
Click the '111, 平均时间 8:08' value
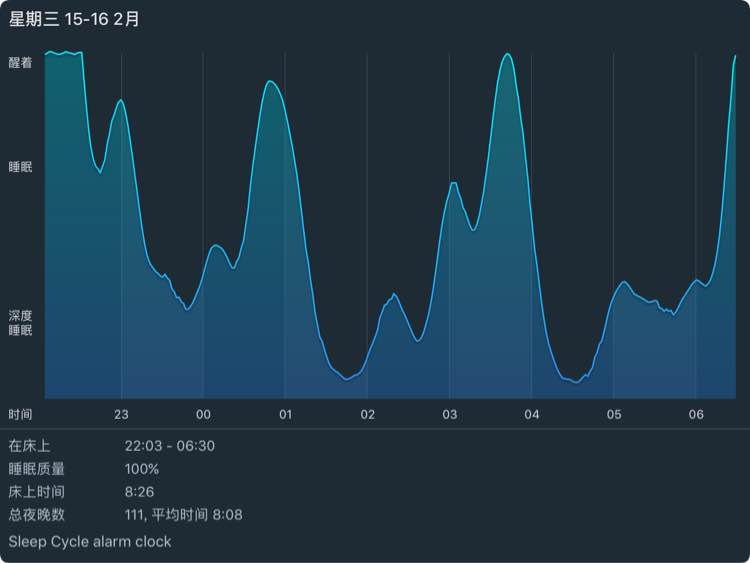pyautogui.click(x=184, y=515)
